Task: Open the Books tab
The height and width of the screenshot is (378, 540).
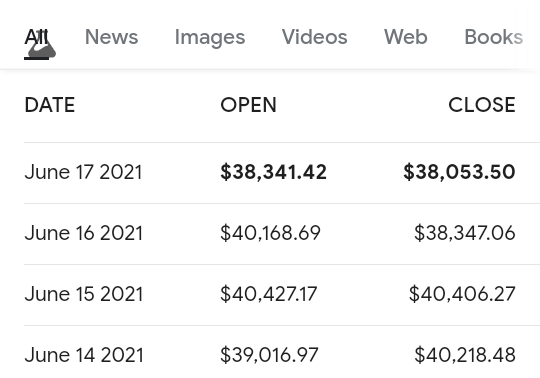Action: point(494,37)
